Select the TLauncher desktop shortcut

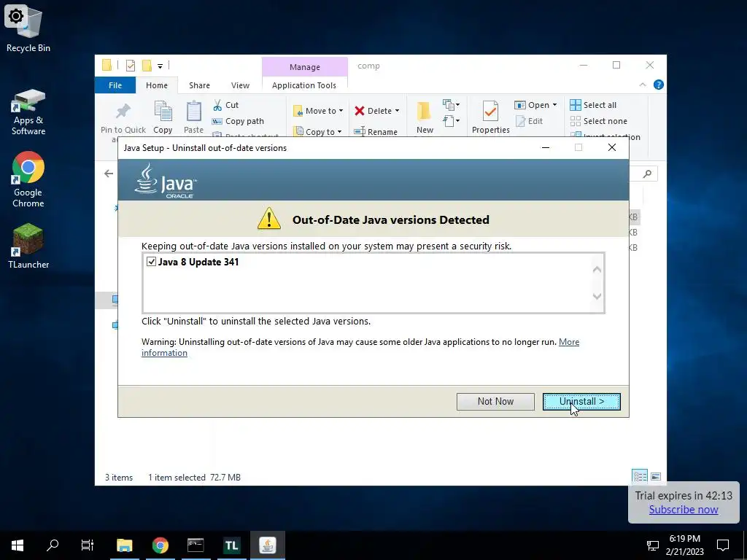click(x=28, y=246)
